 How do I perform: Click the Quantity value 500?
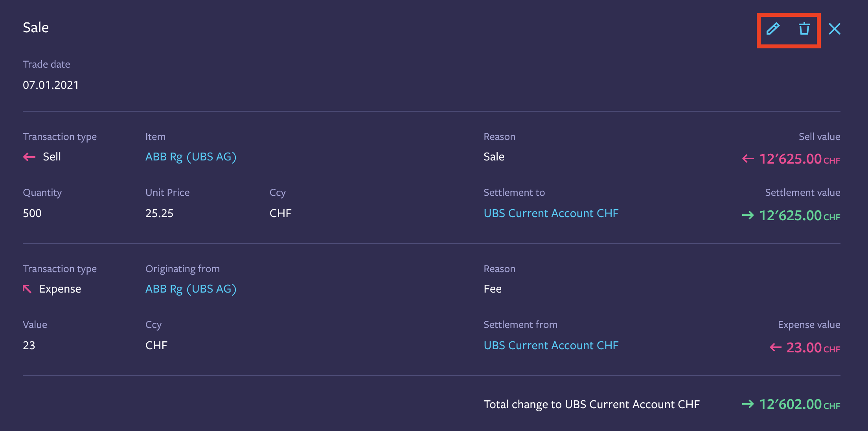32,213
